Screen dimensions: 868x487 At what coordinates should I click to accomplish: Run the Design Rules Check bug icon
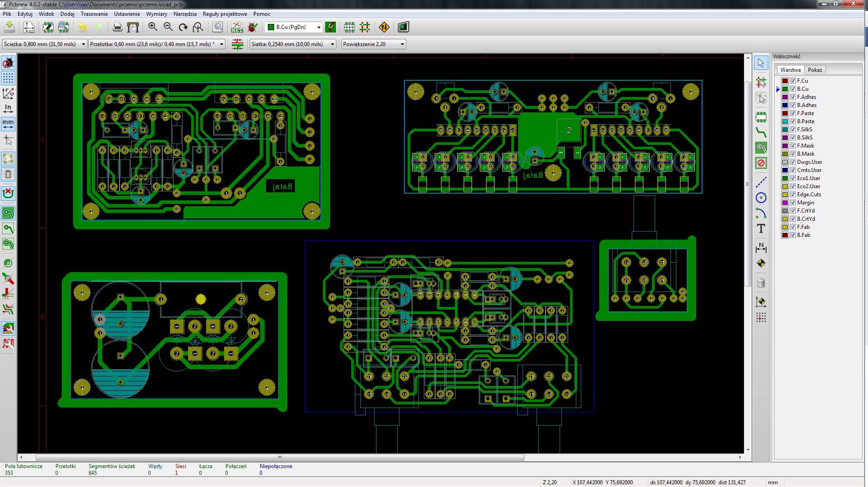pos(253,27)
